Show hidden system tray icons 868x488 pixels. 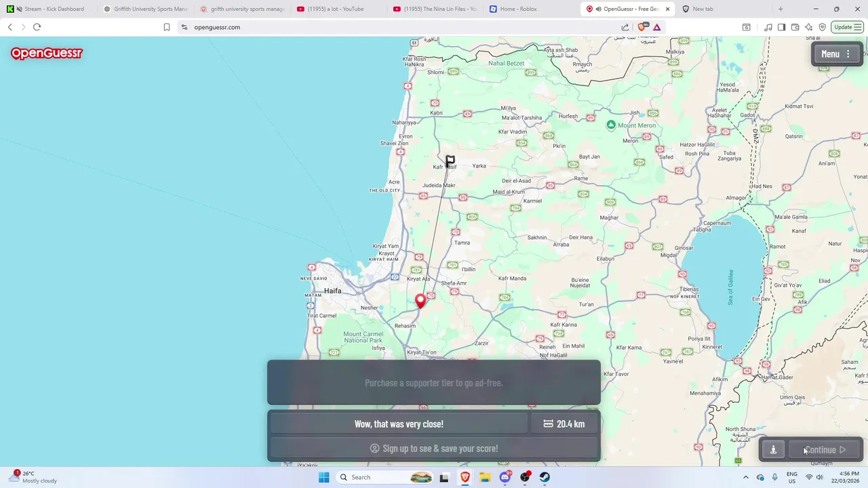pos(746,477)
